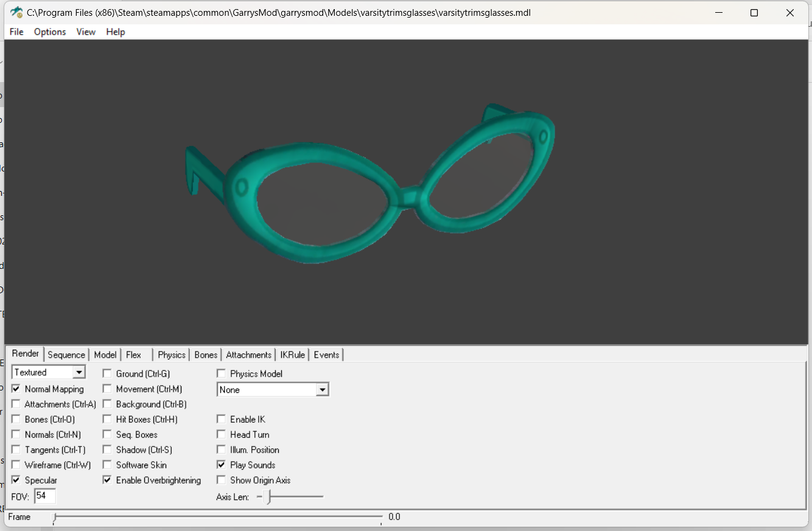This screenshot has height=531, width=812.
Task: Turn on Physics Model display
Action: coord(221,373)
